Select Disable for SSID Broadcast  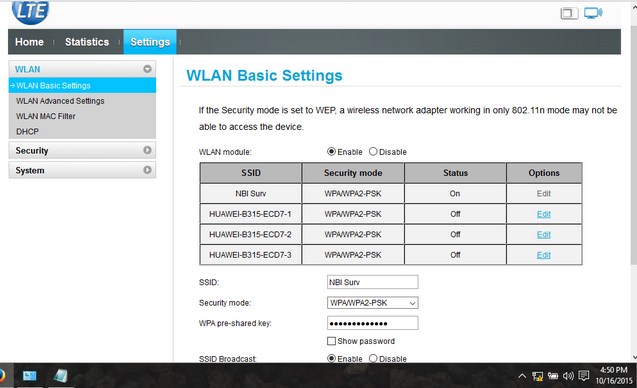[x=373, y=358]
